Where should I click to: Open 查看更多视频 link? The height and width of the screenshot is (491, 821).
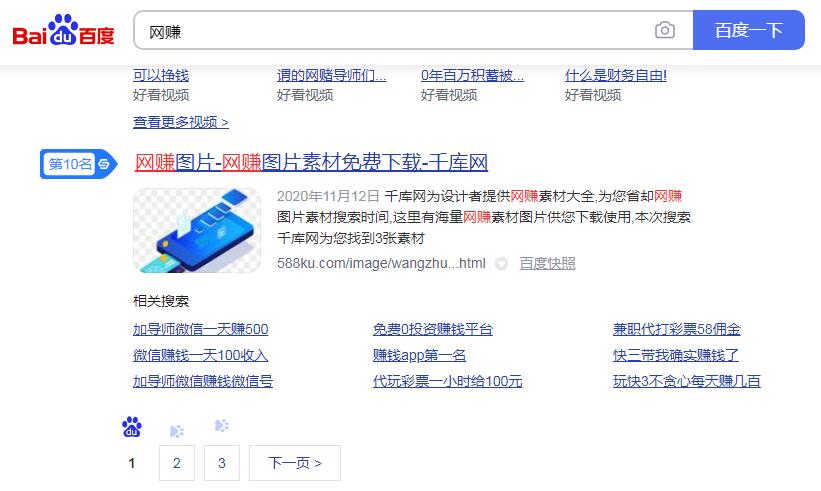point(181,122)
